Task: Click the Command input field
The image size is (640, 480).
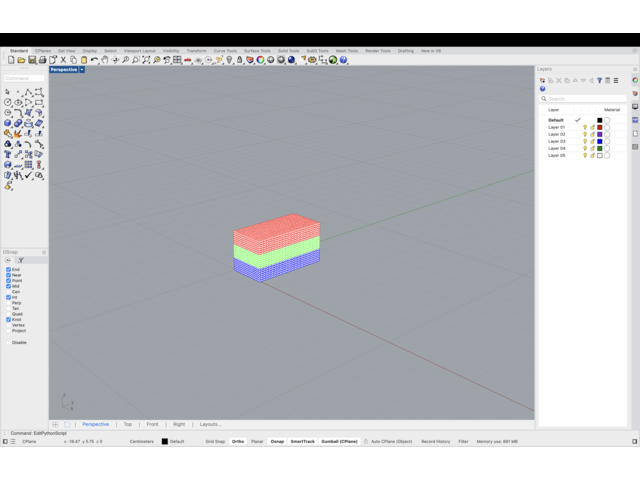Action: coord(24,78)
